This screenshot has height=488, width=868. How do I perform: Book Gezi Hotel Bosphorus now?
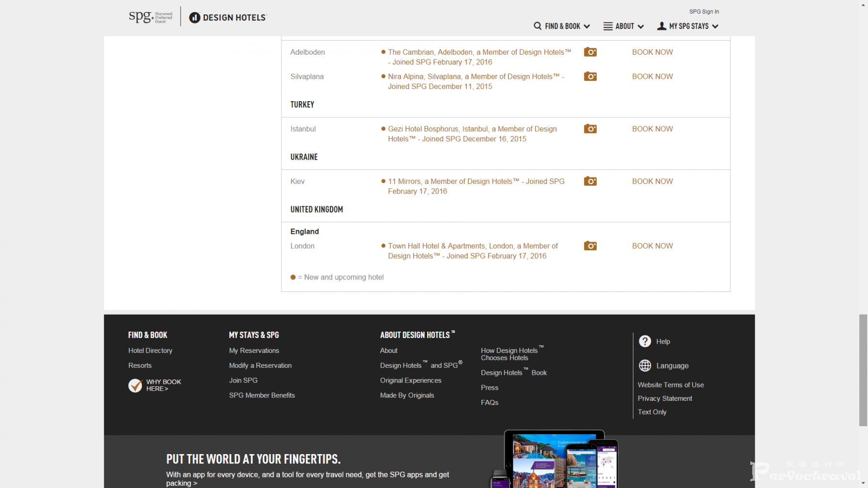click(x=652, y=129)
